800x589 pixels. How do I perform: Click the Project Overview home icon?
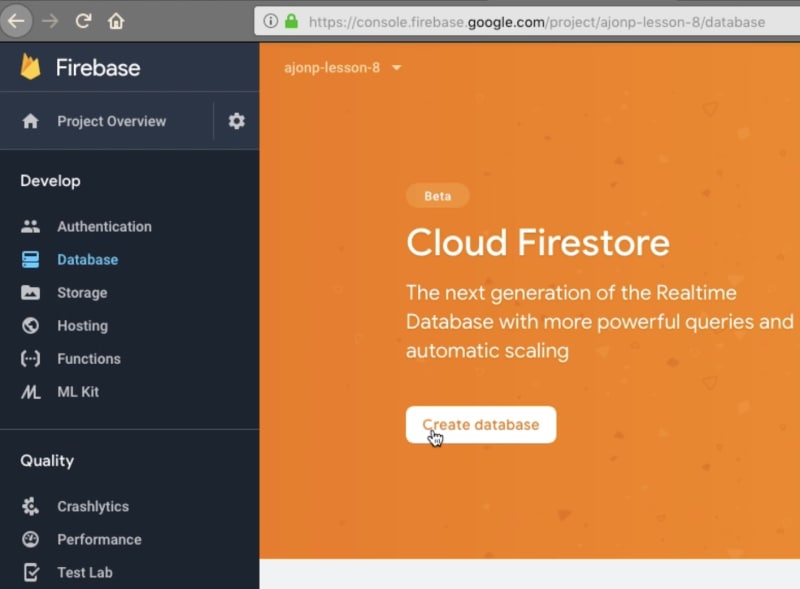30,121
